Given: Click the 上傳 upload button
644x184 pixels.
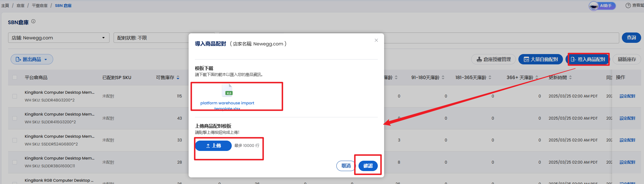Looking at the screenshot, I should click(213, 146).
